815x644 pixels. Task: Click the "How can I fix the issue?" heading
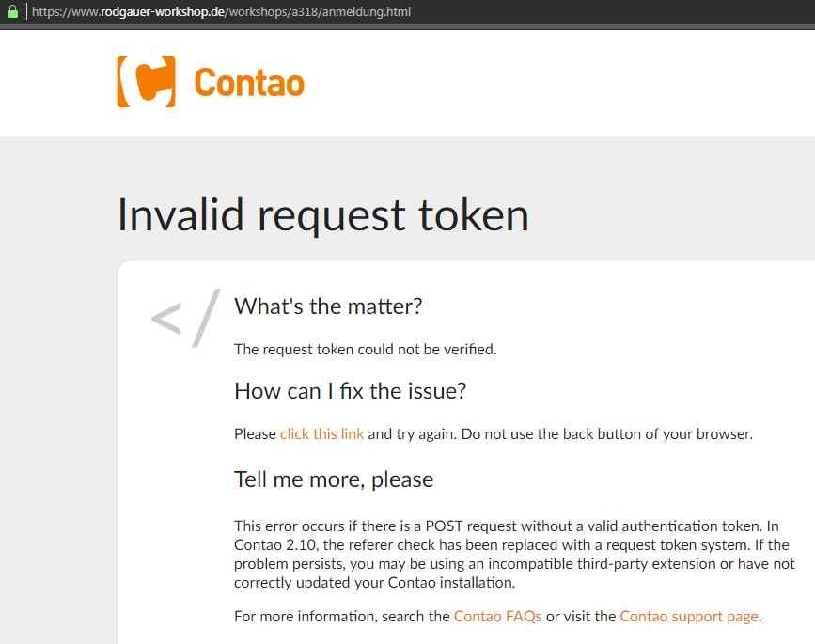[350, 391]
